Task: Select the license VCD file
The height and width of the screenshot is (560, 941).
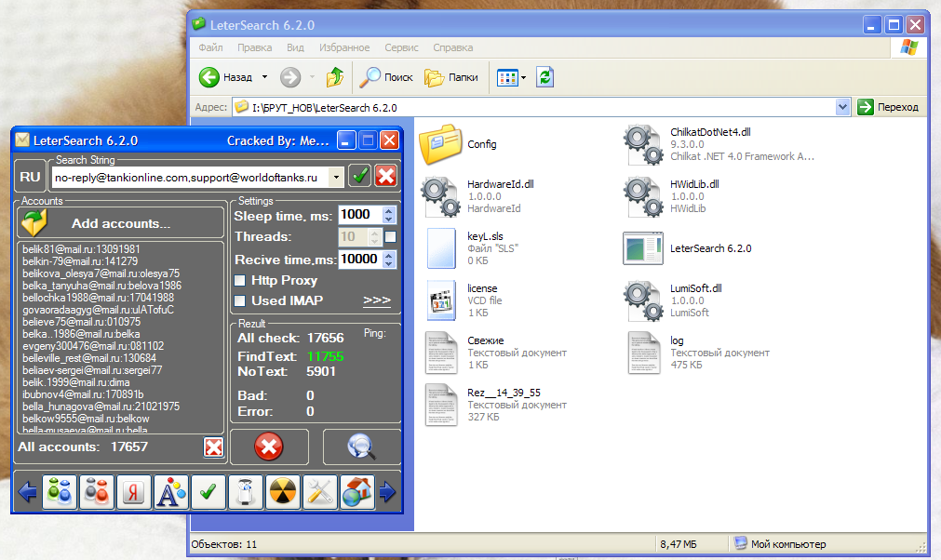Action: pyautogui.click(x=463, y=300)
